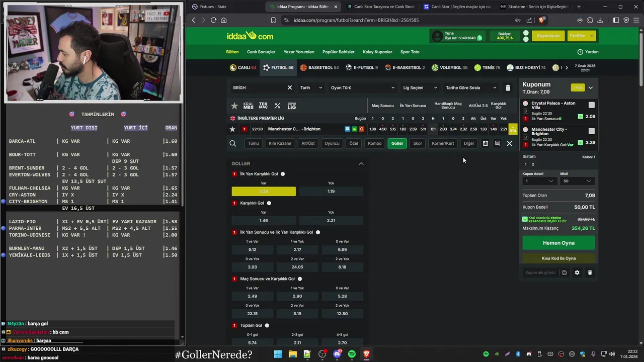Screen dimensions: 644x362
Task: Open the Kupon Adedi dropdown
Action: click(x=539, y=181)
